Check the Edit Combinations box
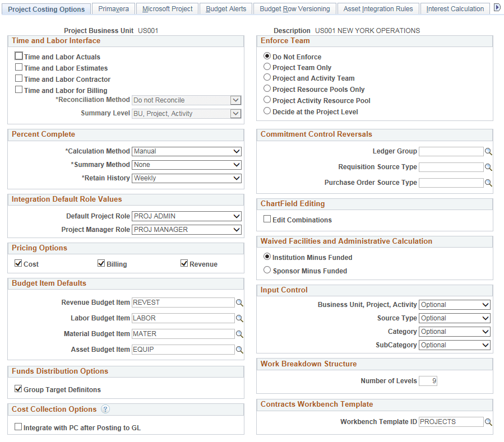This screenshot has width=504, height=442. pos(267,218)
